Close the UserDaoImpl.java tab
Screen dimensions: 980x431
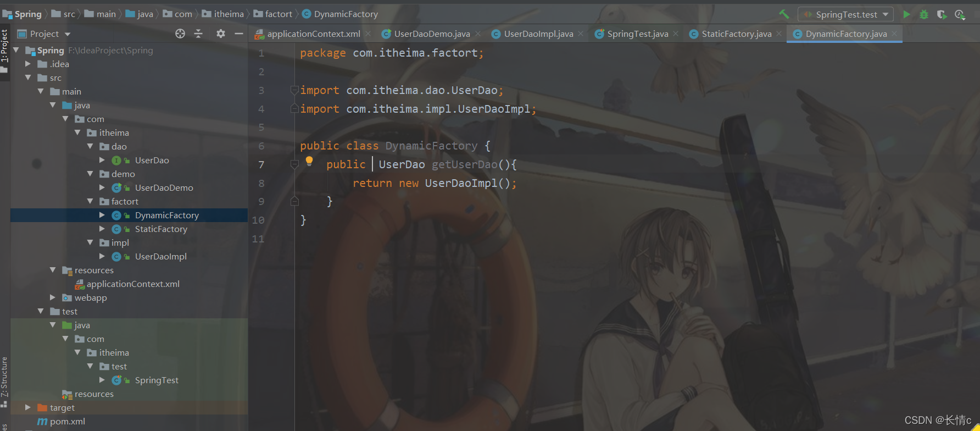click(581, 34)
